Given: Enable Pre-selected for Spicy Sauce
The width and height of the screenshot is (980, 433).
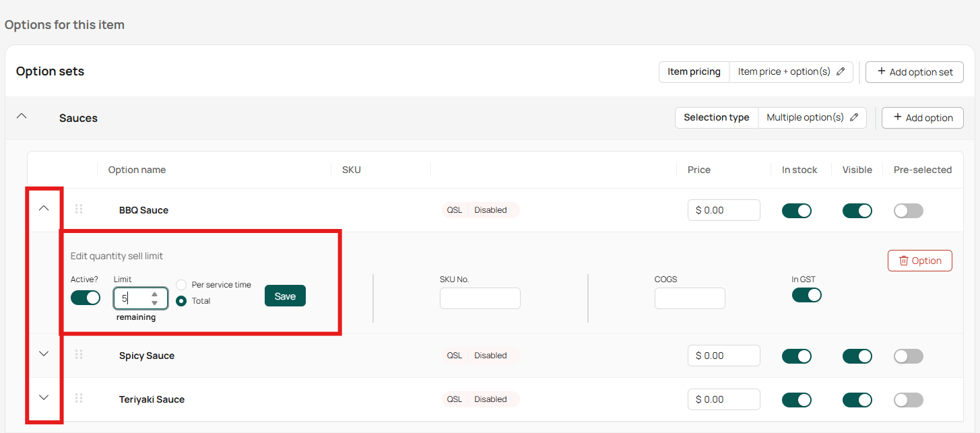Looking at the screenshot, I should (909, 356).
